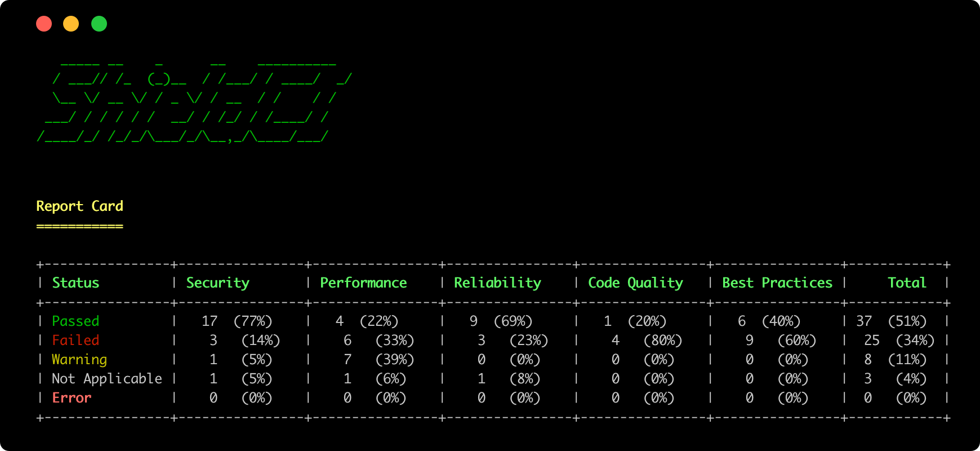Click the yellow Report Card heading
The width and height of the screenshot is (980, 451).
point(79,206)
